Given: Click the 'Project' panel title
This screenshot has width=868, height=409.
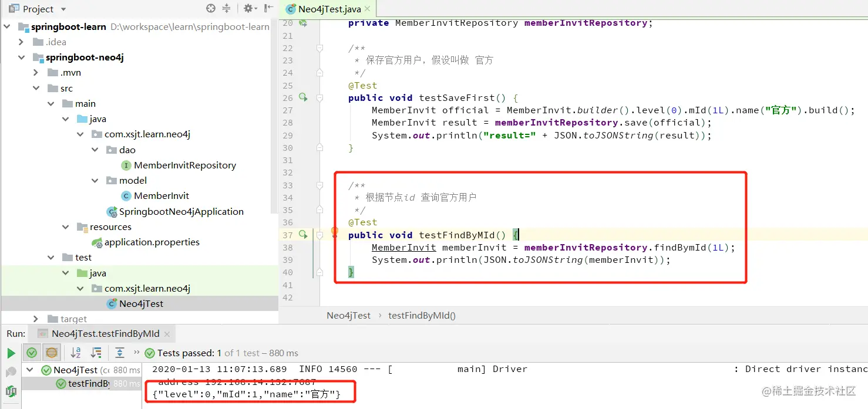Looking at the screenshot, I should click(38, 9).
